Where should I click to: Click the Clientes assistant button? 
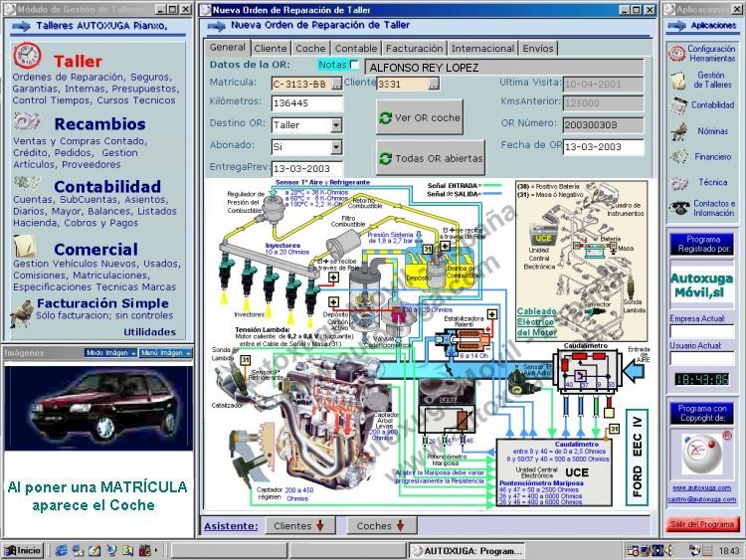(x=298, y=526)
